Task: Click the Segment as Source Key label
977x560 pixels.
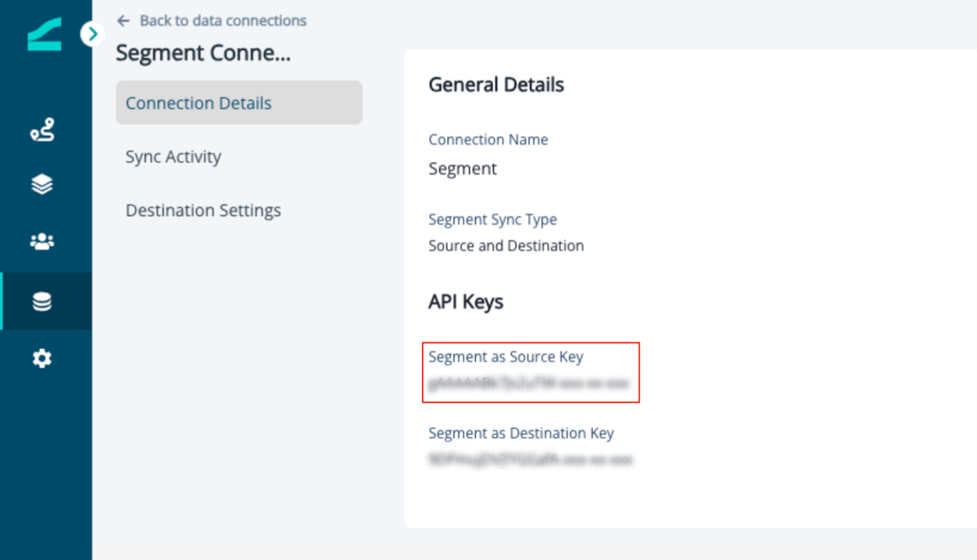Action: pyautogui.click(x=506, y=357)
